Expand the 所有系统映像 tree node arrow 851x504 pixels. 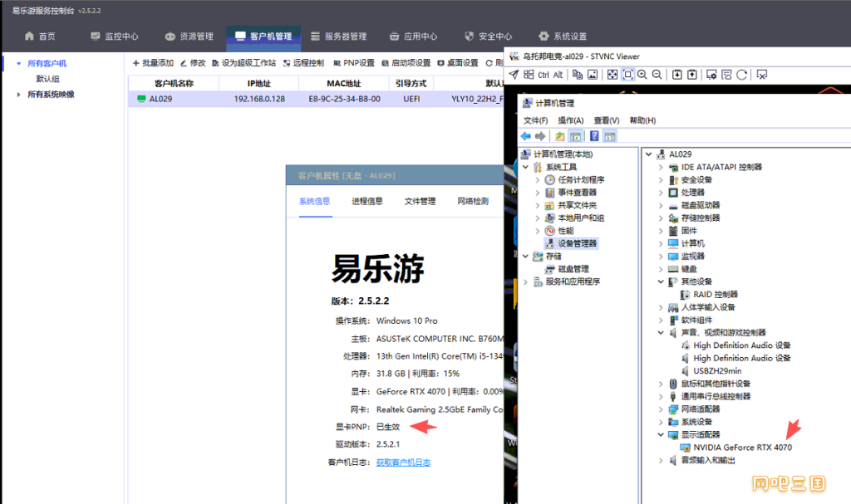tap(19, 95)
